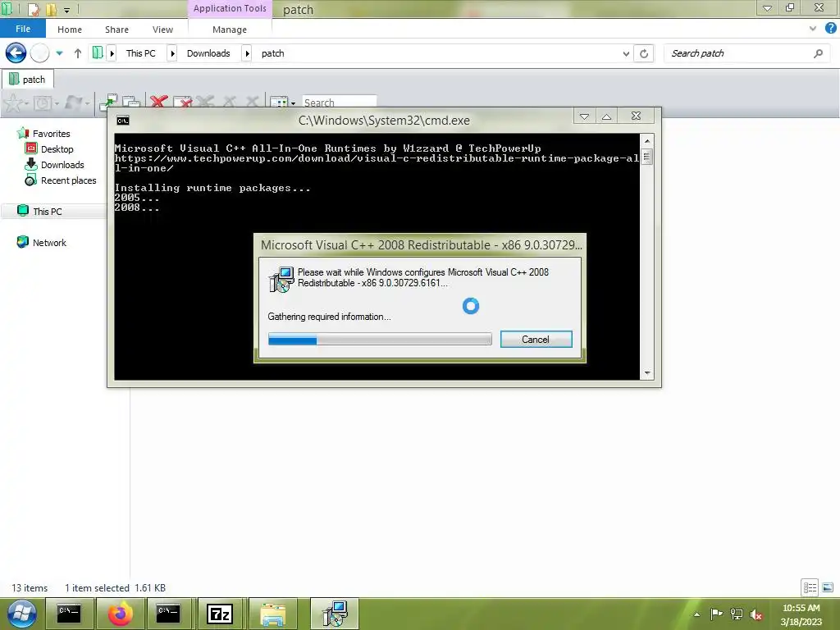
Task: Open Recent places in navigation pane
Action: coord(69,180)
